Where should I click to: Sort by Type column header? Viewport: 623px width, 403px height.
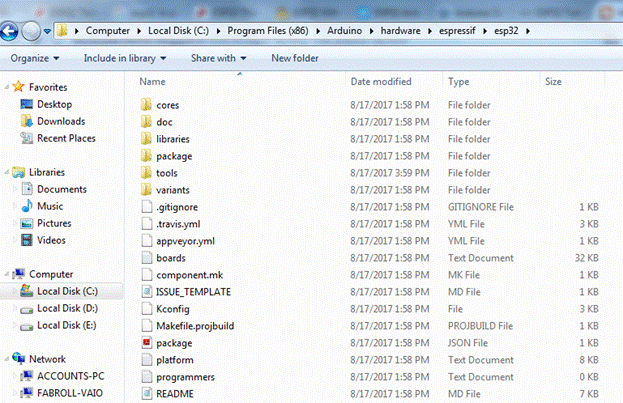(x=459, y=81)
